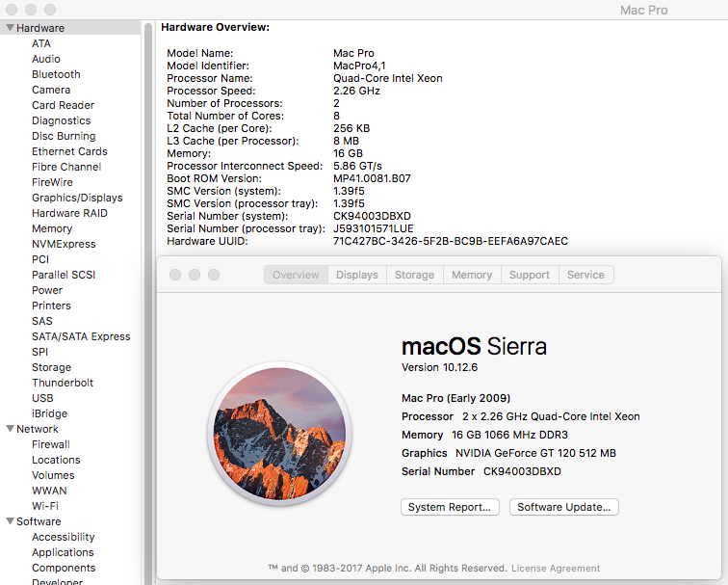This screenshot has width=728, height=585.
Task: Switch to the Overview tab
Action: tap(296, 275)
